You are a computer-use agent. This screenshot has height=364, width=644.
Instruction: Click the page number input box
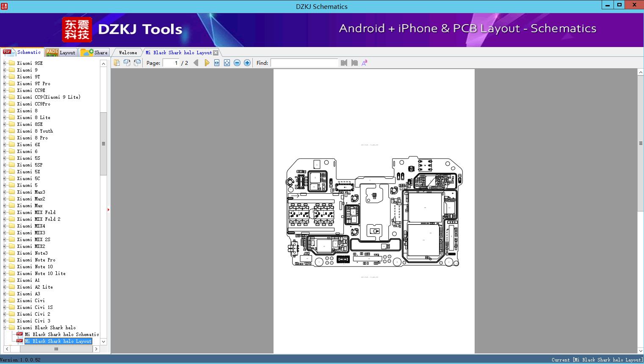(x=171, y=63)
